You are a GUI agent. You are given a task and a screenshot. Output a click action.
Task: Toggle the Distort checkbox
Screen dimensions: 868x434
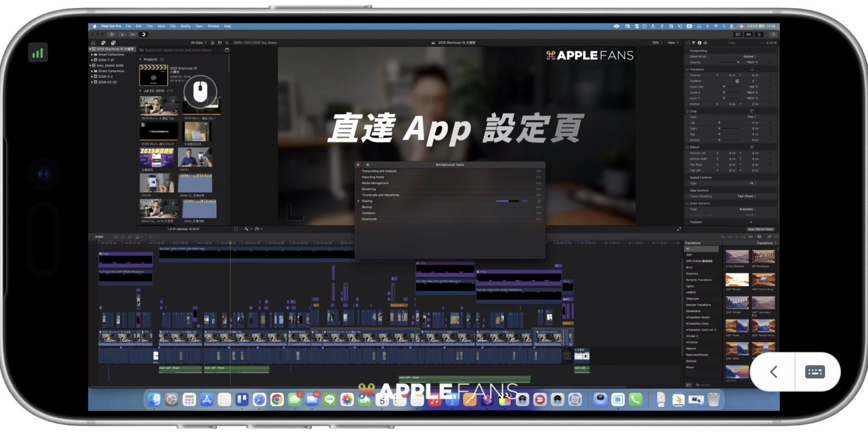coord(687,147)
